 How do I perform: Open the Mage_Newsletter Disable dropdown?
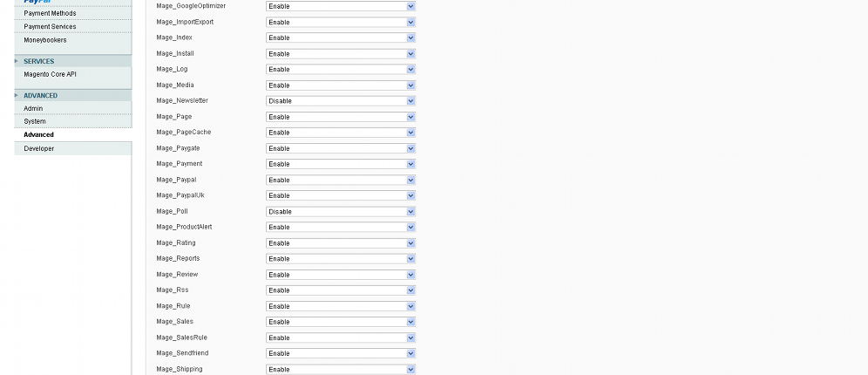[x=341, y=101]
